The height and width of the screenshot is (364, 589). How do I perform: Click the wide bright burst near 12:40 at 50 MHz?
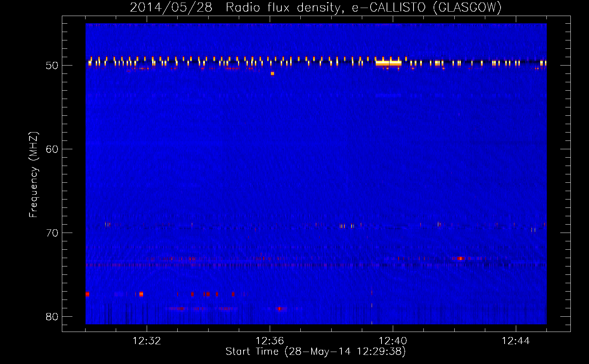point(388,63)
